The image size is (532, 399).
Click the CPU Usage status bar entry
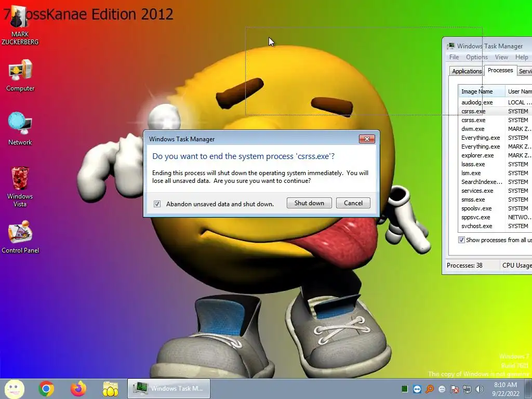tap(517, 265)
